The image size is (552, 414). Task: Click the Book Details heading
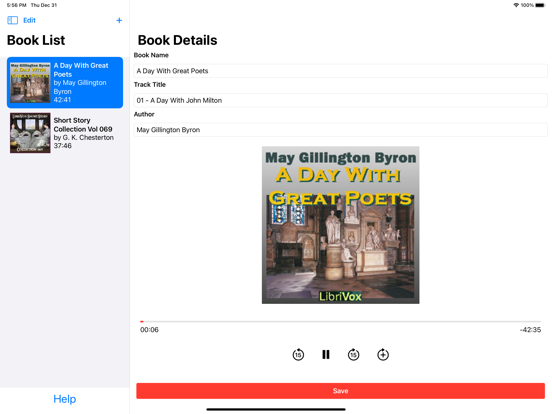pyautogui.click(x=177, y=40)
